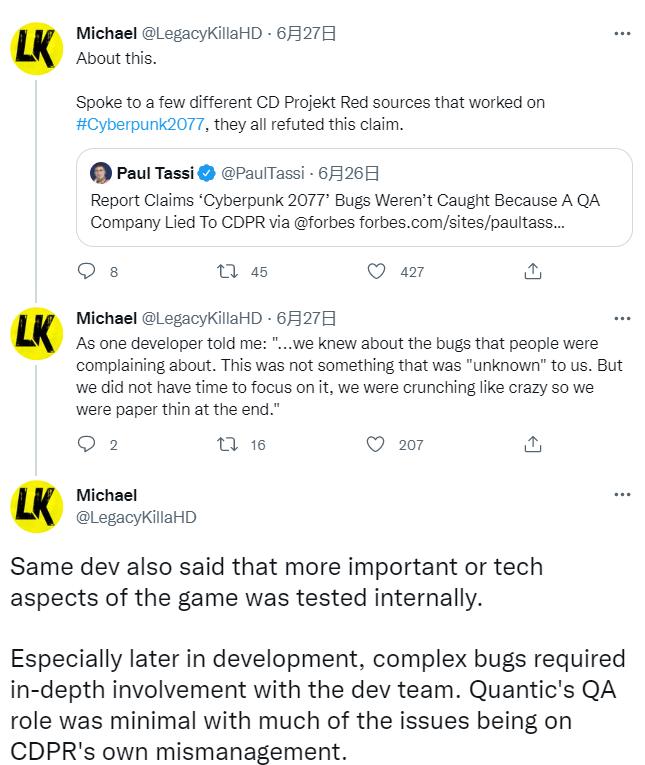
Task: Click Paul Tassi's small avatar in quoted tweet
Action: pos(101,174)
